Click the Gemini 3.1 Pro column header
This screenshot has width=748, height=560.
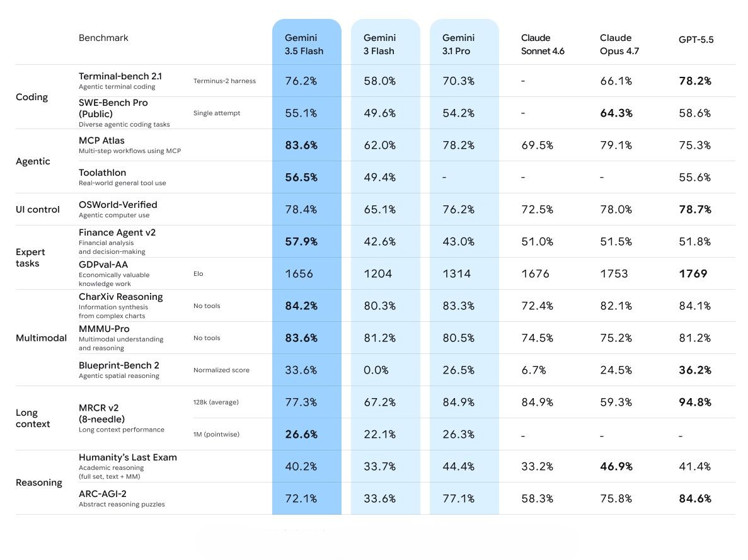(458, 44)
